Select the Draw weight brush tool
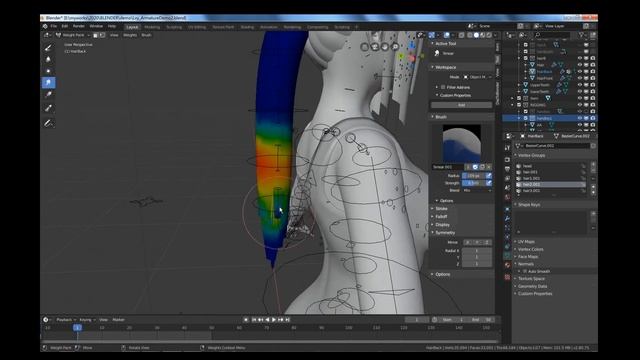This screenshot has height=360, width=640. coord(48,47)
